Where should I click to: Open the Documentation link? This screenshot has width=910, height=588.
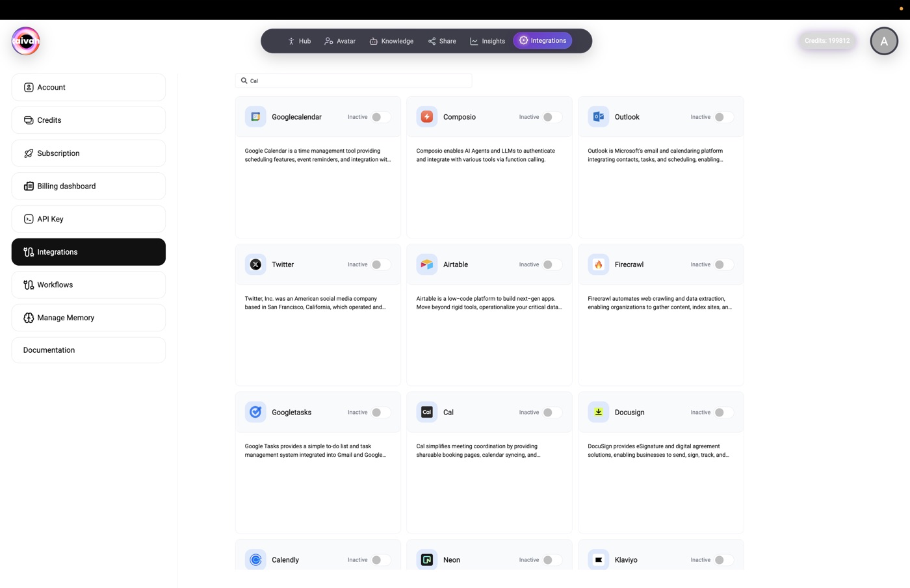point(88,350)
